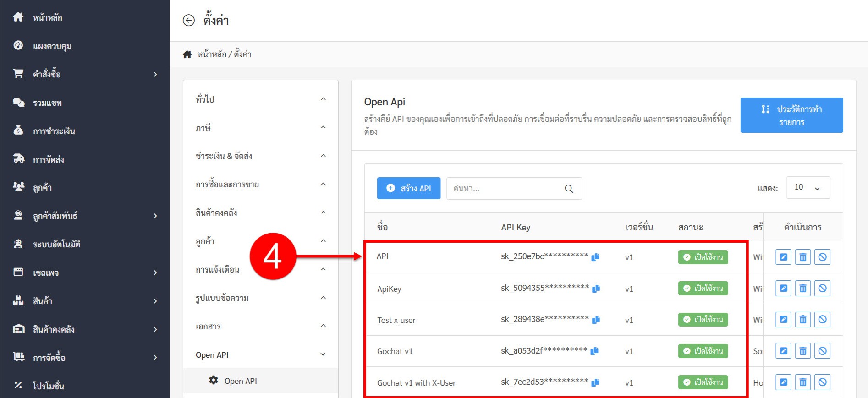Edit the ApiKey row entry
This screenshot has width=868, height=398.
pyautogui.click(x=783, y=289)
